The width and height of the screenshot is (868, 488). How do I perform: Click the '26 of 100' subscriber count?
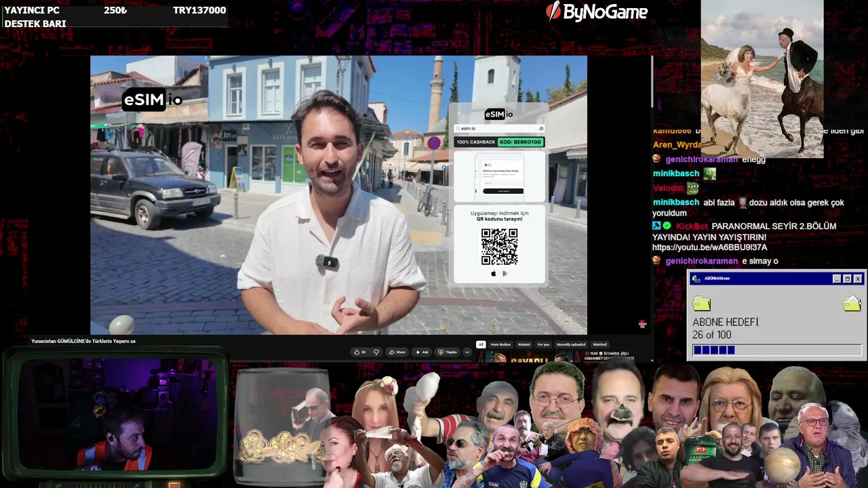point(712,335)
